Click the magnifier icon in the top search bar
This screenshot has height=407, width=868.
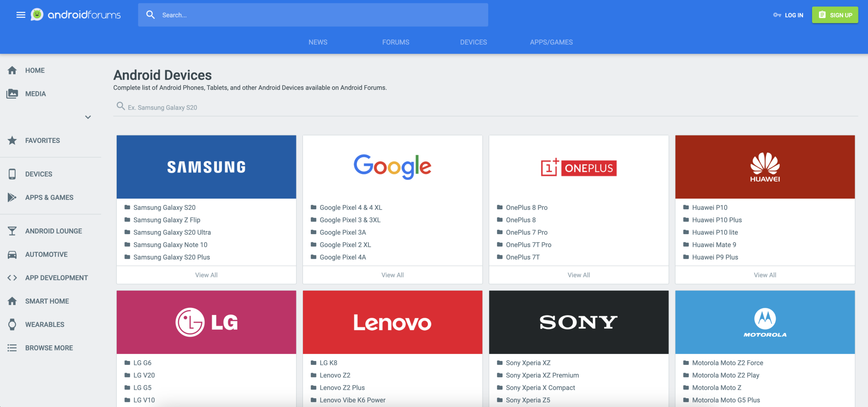point(151,15)
